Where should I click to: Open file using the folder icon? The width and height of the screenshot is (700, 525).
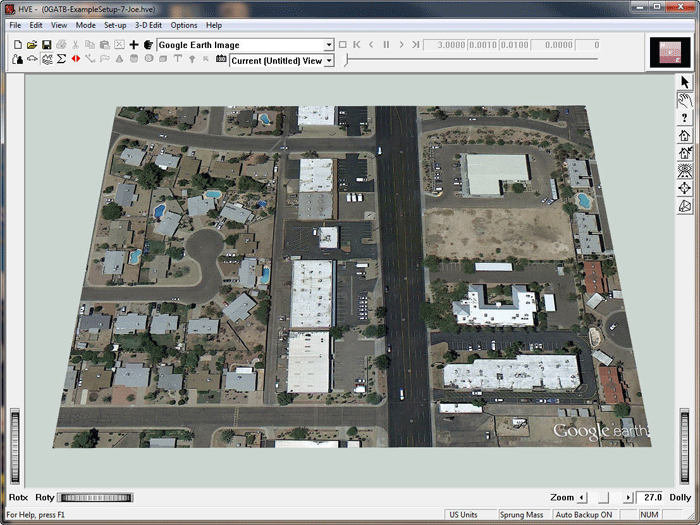point(32,45)
